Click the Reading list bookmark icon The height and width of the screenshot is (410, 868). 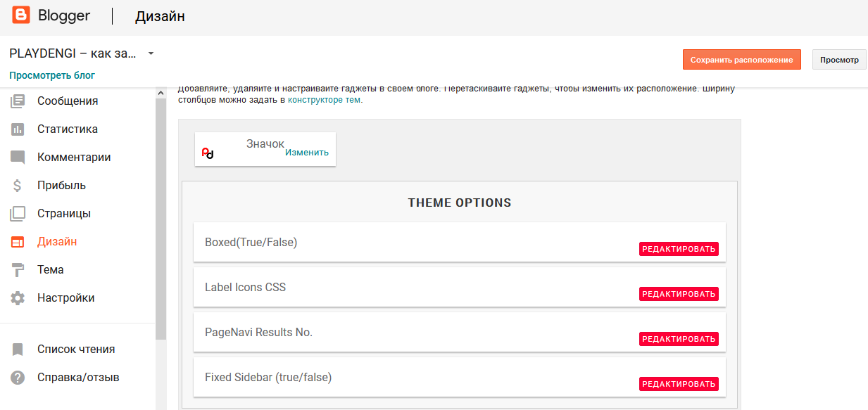tap(18, 350)
